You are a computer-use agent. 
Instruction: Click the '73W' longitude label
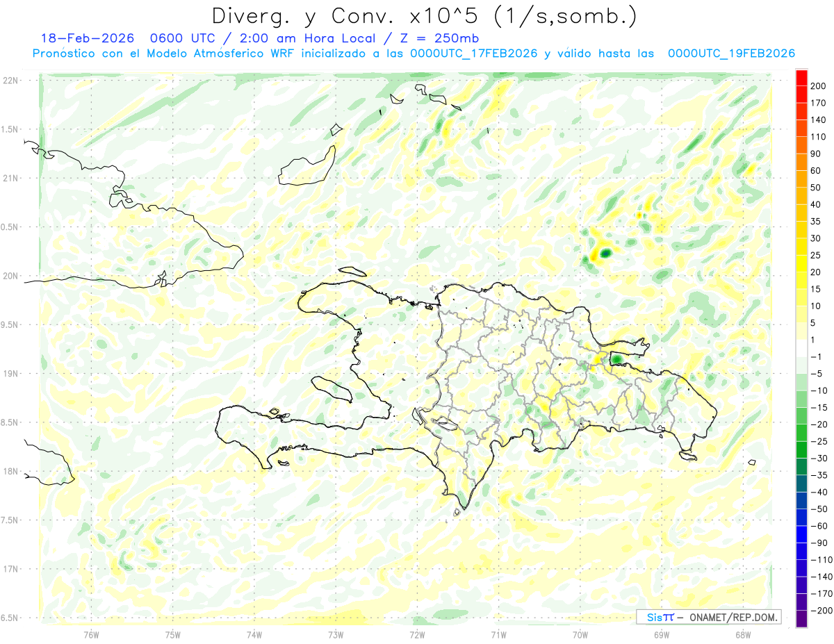336,634
